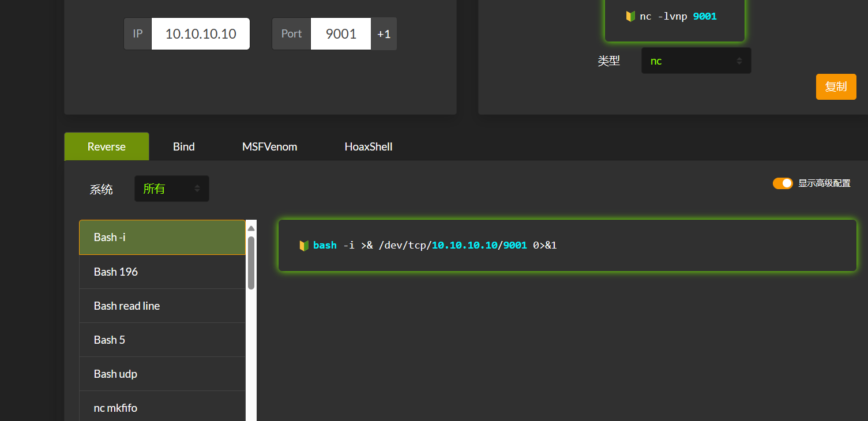Click the IP label beside the address field
Screen dimensions: 868x421
coord(138,34)
